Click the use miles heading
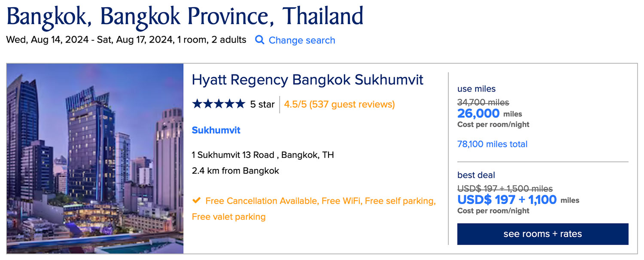Image resolution: width=644 pixels, height=260 pixels. pos(476,89)
